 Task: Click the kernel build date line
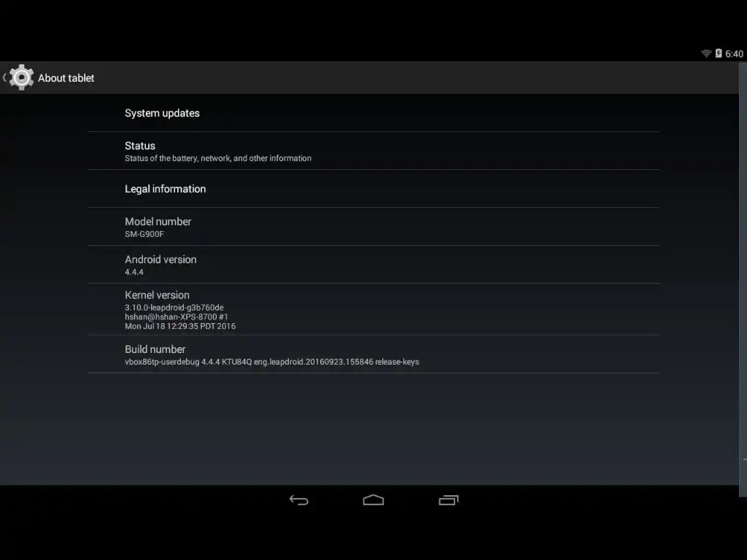(180, 326)
